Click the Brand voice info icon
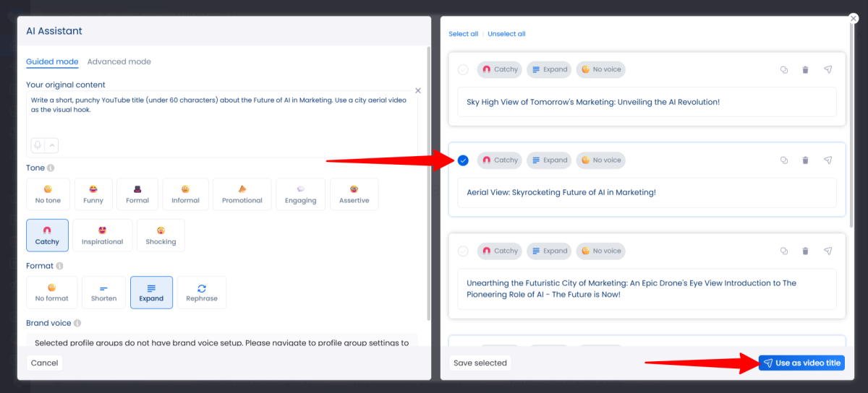Viewport: 868px width, 393px height. click(77, 323)
